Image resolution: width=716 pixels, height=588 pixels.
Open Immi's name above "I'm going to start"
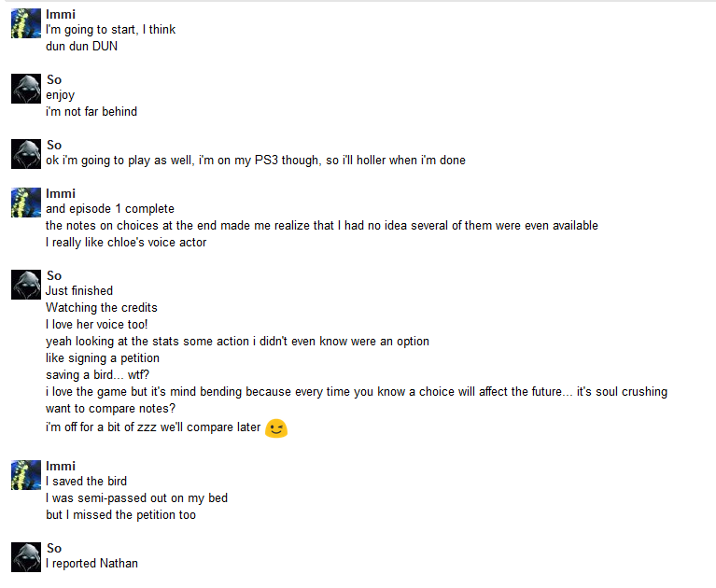(x=61, y=14)
